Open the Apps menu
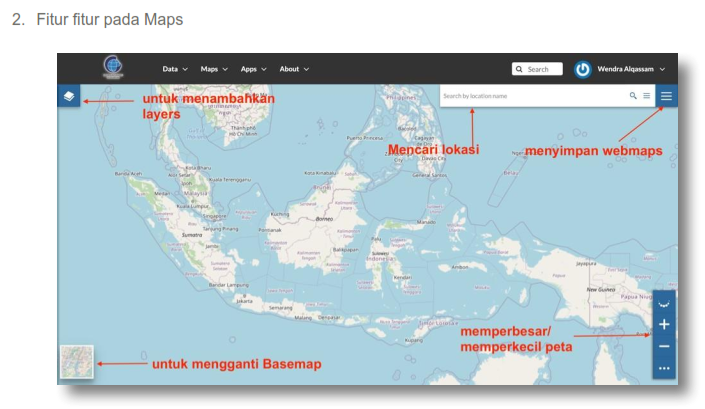 tap(254, 69)
